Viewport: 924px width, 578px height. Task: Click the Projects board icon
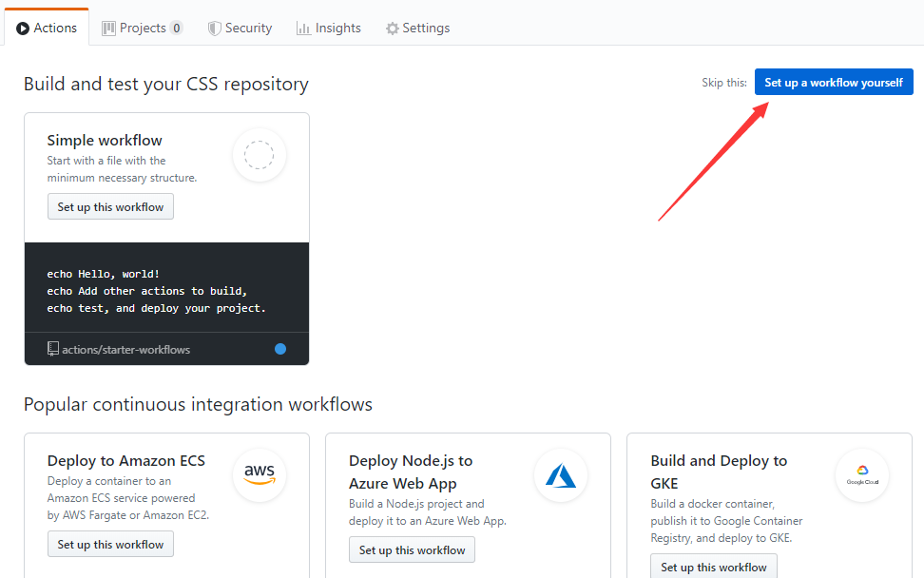pyautogui.click(x=108, y=29)
